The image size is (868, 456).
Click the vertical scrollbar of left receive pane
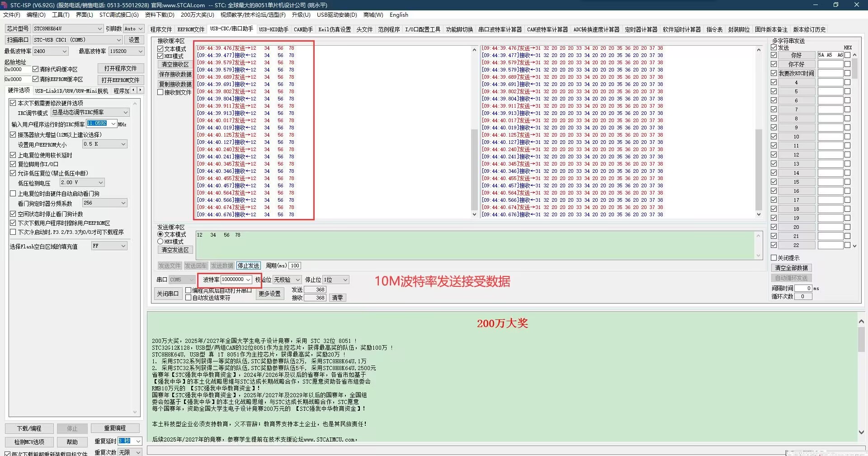pyautogui.click(x=474, y=131)
